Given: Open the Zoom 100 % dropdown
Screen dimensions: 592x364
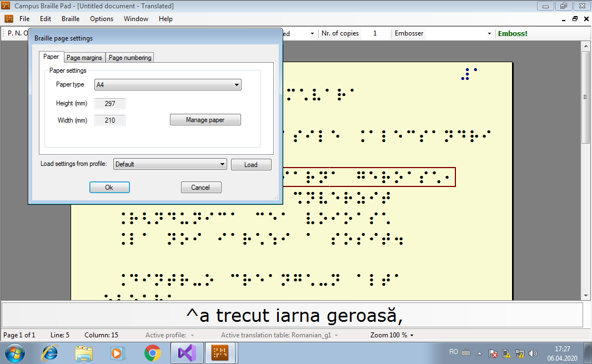Looking at the screenshot, I should click(x=392, y=335).
